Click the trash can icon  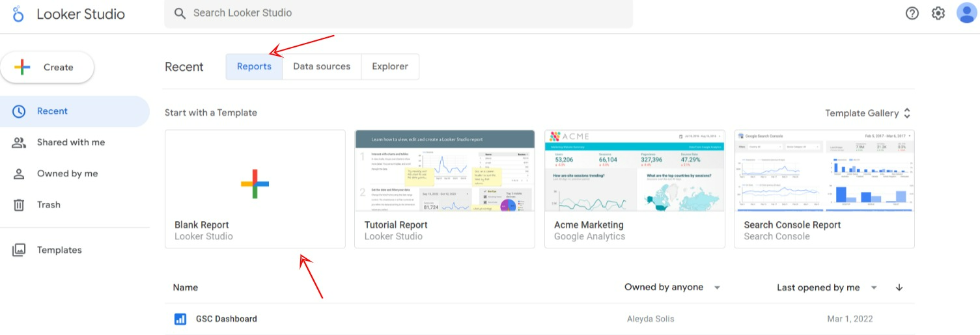point(19,205)
